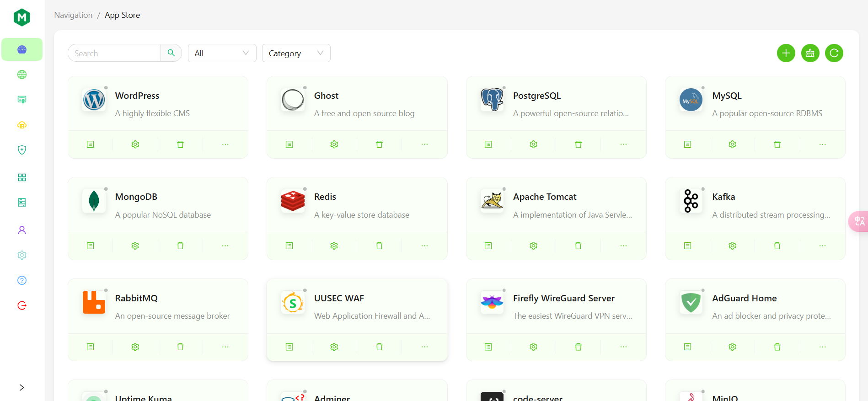Open Apache Tomcat gear settings icon
The width and height of the screenshot is (868, 401).
pyautogui.click(x=533, y=246)
